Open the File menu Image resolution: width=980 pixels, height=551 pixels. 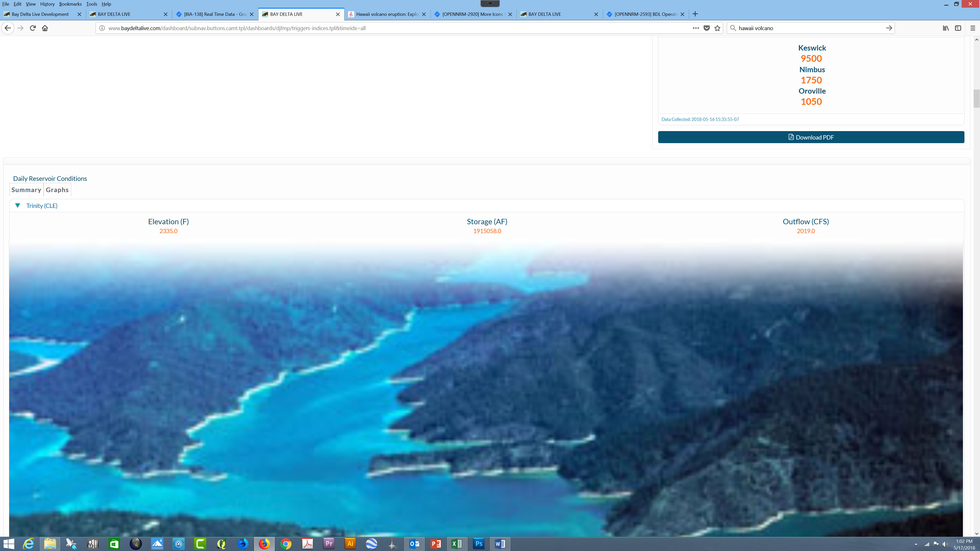(x=5, y=4)
